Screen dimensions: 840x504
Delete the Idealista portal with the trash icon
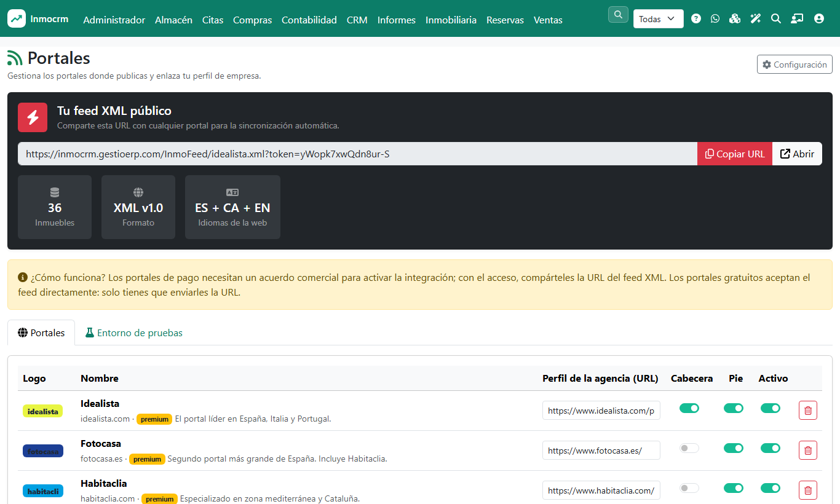808,411
